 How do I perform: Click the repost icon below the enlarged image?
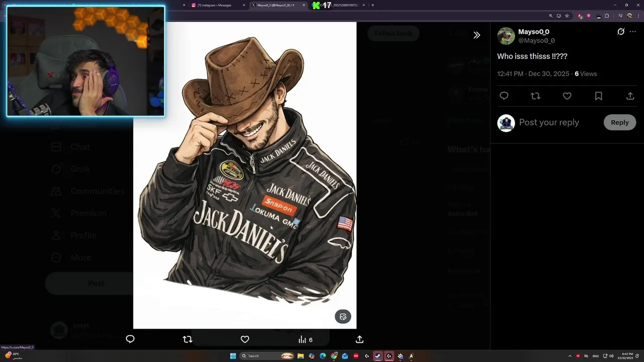pos(188,339)
